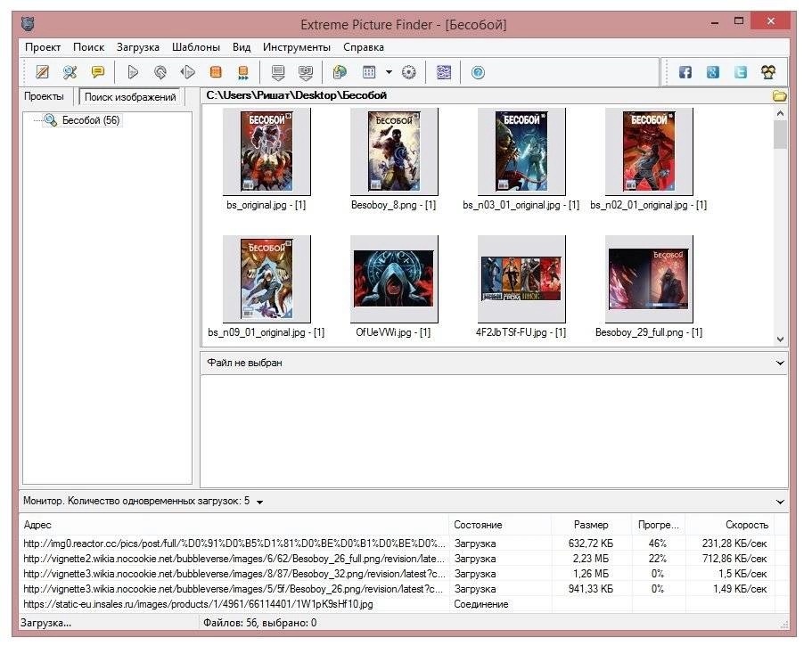Screen dimensions: 812x654
Task: Select thumbnail bs_original.jpg
Action: [x=267, y=151]
